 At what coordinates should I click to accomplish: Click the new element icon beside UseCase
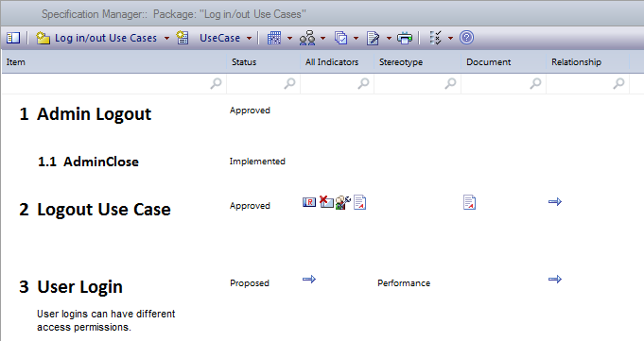click(x=183, y=38)
